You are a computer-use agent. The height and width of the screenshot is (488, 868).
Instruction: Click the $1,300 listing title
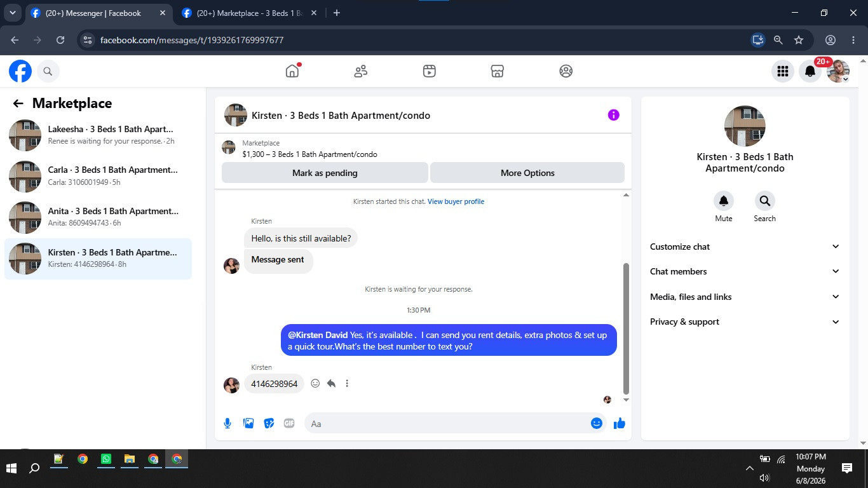point(309,154)
